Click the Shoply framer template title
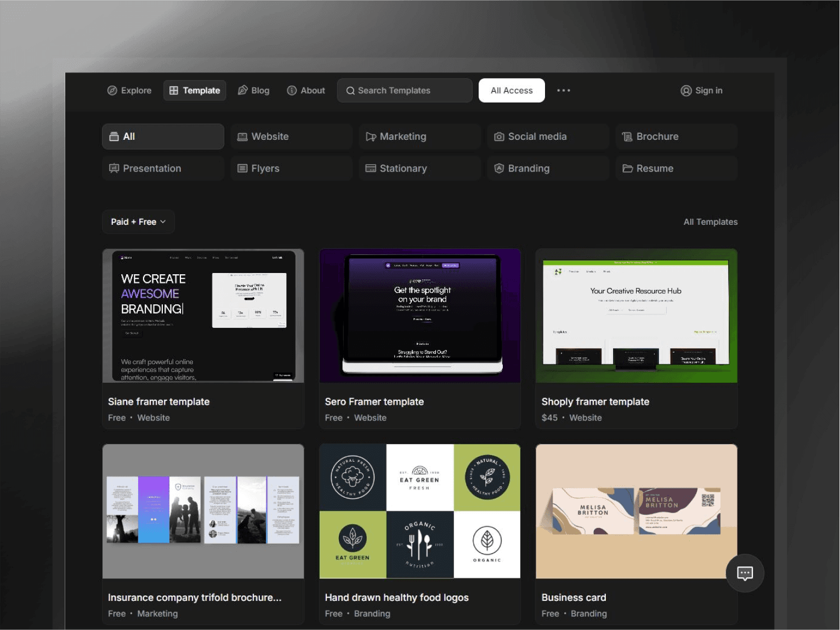The image size is (840, 630). pyautogui.click(x=595, y=402)
